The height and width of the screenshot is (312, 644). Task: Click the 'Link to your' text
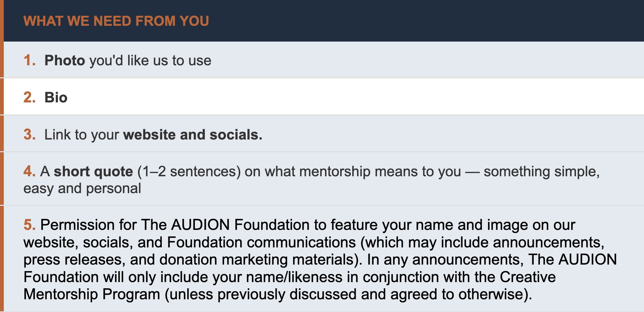pos(82,135)
